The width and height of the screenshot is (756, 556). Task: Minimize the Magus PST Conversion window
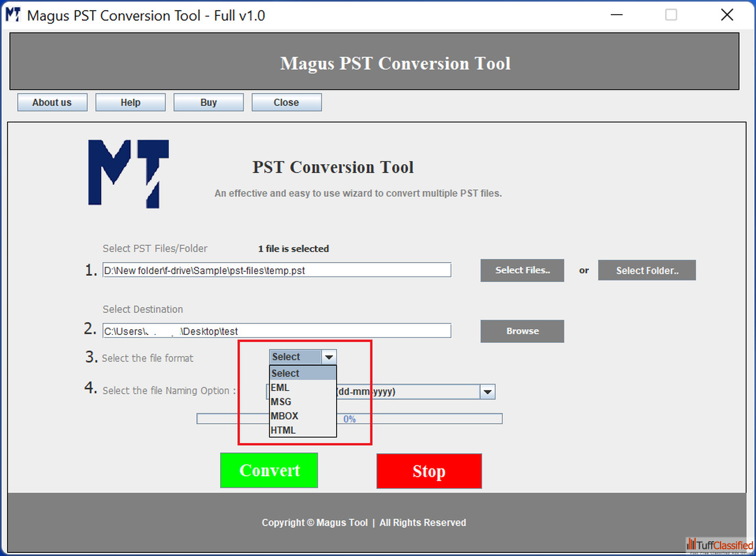click(617, 15)
